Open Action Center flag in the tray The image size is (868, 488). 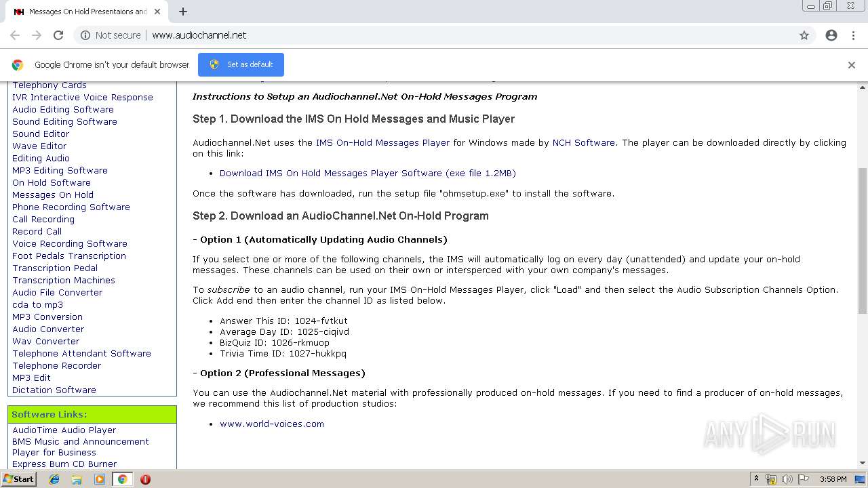tap(804, 479)
